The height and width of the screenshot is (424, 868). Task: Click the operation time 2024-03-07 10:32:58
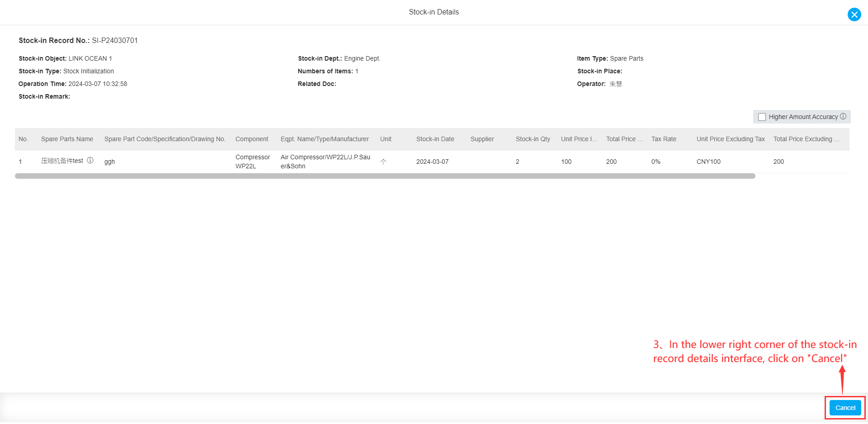coord(98,84)
